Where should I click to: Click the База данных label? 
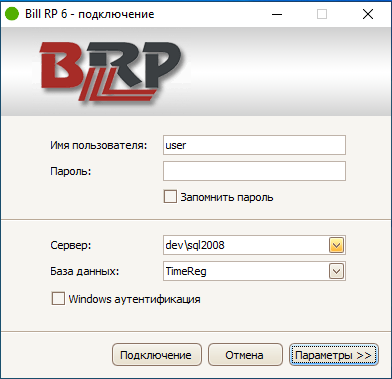coord(85,271)
